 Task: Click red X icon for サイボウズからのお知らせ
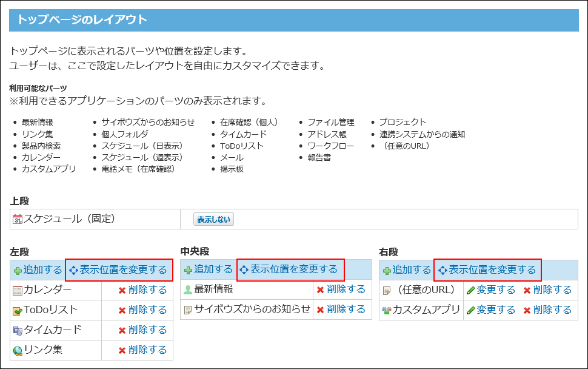[x=320, y=310]
